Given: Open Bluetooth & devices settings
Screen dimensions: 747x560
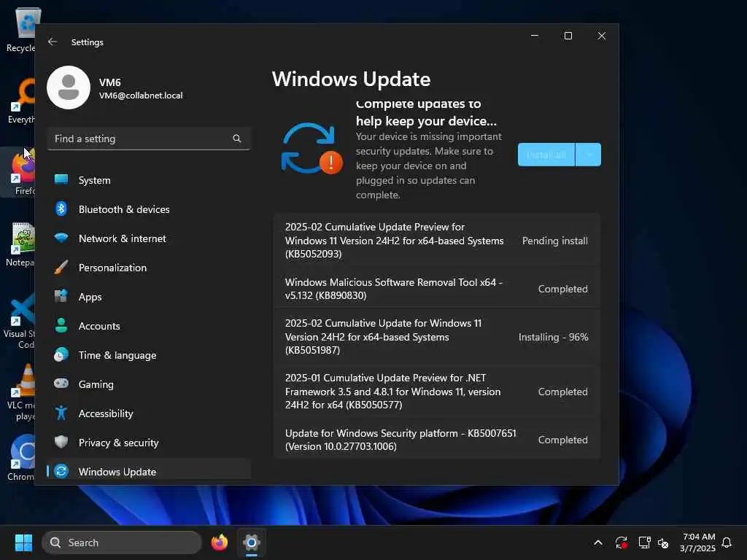Looking at the screenshot, I should (x=149, y=209).
